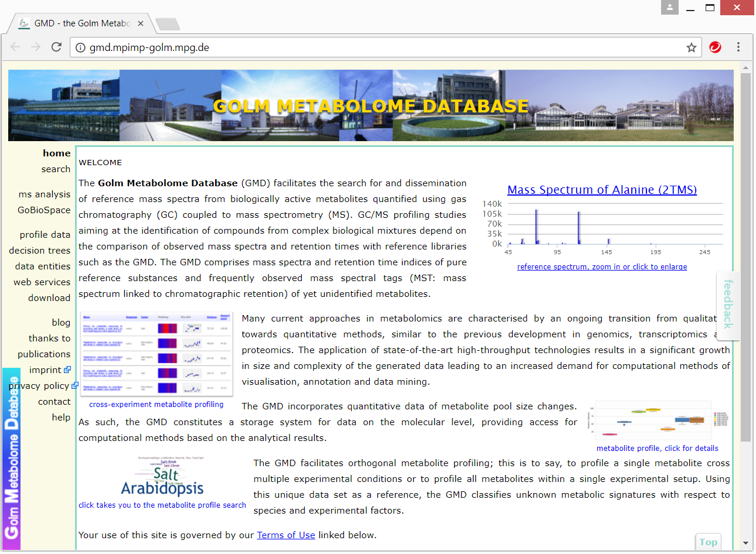Click the external link icon beside privacy policy
The image size is (756, 554).
pyautogui.click(x=74, y=385)
